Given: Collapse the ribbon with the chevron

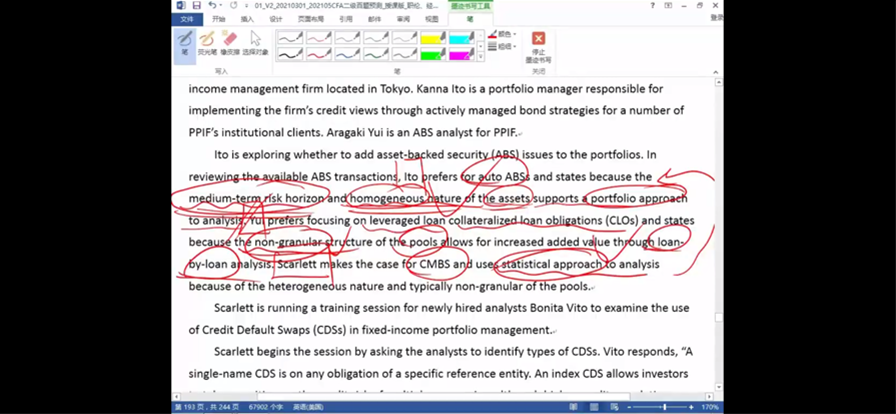Looking at the screenshot, I should (x=716, y=72).
